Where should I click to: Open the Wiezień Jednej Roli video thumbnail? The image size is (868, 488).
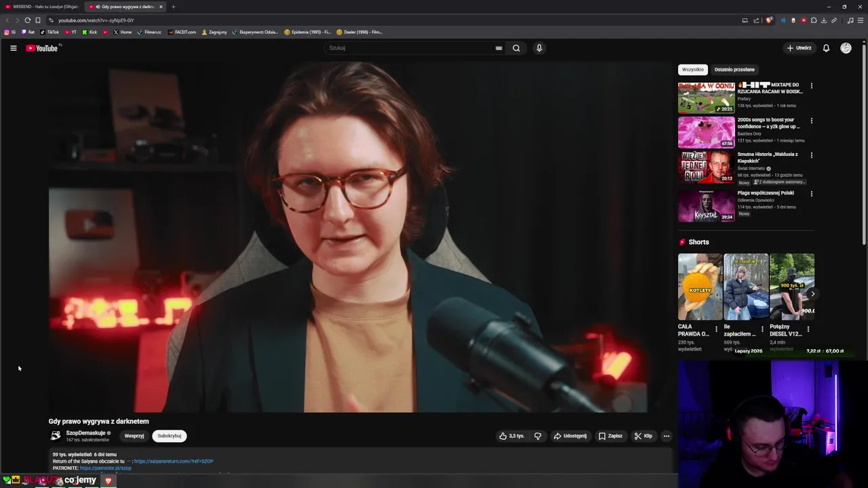[706, 167]
